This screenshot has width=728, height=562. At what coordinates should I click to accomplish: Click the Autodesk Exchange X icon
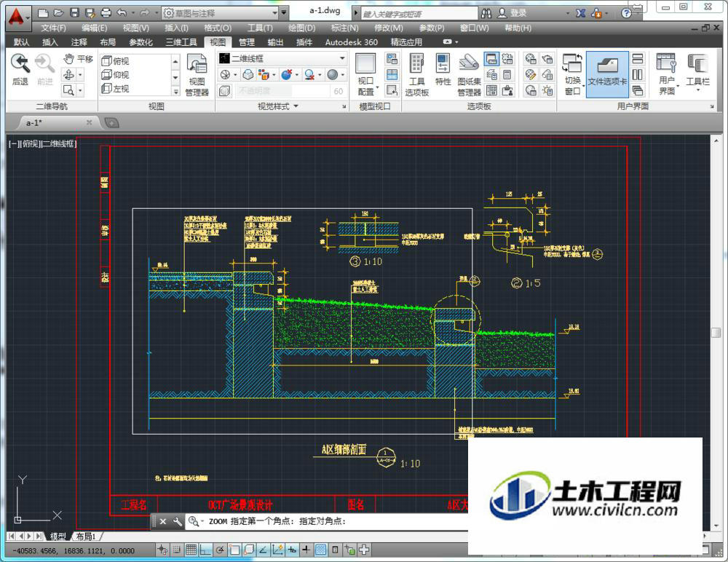580,13
